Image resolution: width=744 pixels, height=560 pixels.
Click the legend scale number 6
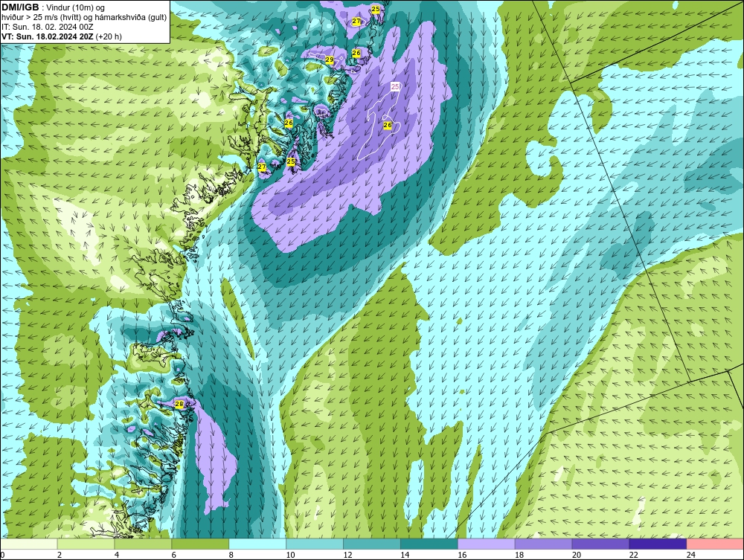click(x=173, y=555)
